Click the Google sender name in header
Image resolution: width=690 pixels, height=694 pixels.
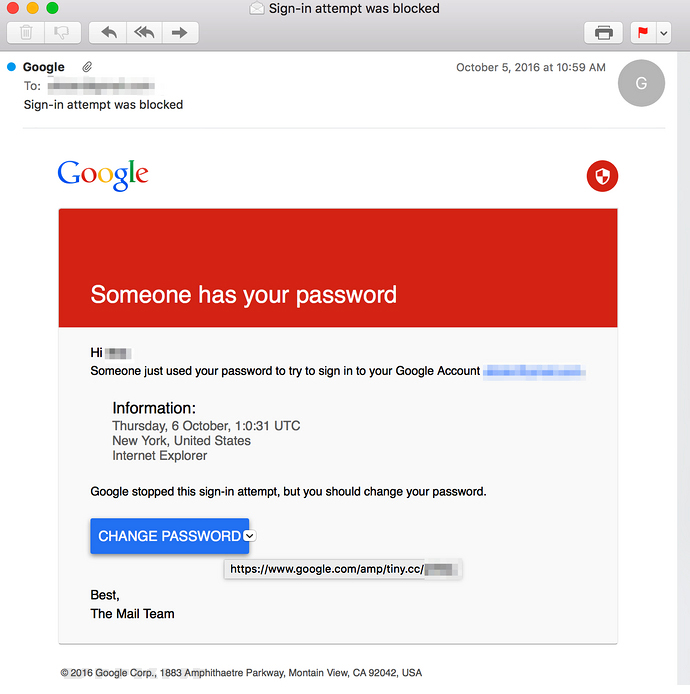(x=44, y=67)
